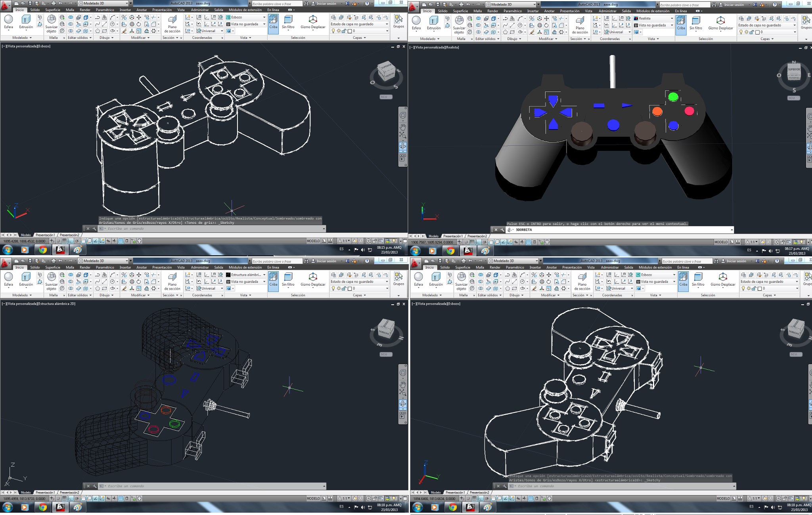The width and height of the screenshot is (812, 515).
Task: Toggle MODELO space button in Realista window status bar
Action: point(721,242)
